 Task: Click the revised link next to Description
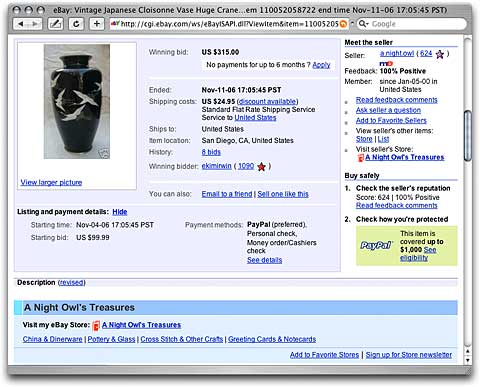[x=72, y=283]
